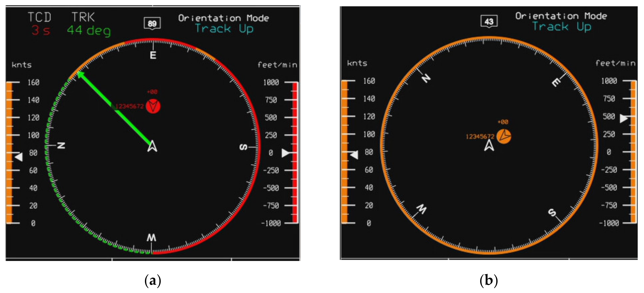Click the 'W' compass marker in display (b)
Screen dimensions: 644x293
point(422,209)
